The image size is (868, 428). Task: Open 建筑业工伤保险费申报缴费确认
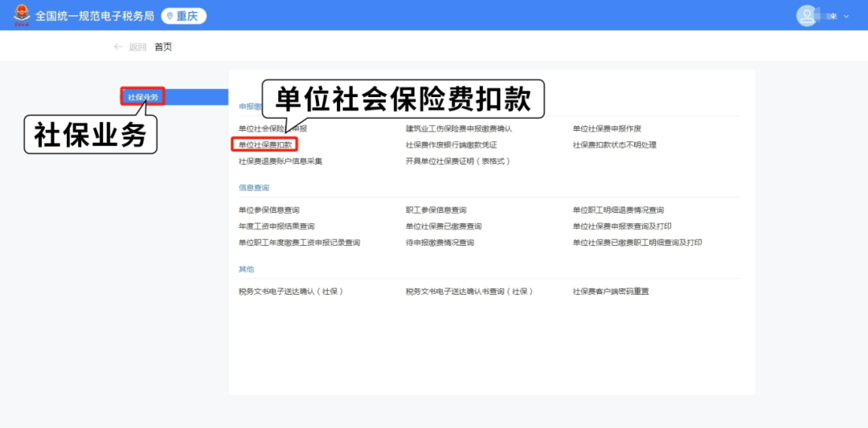pos(458,128)
